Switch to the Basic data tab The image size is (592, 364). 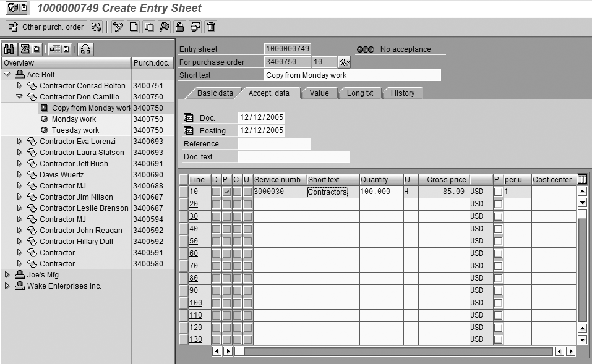215,93
